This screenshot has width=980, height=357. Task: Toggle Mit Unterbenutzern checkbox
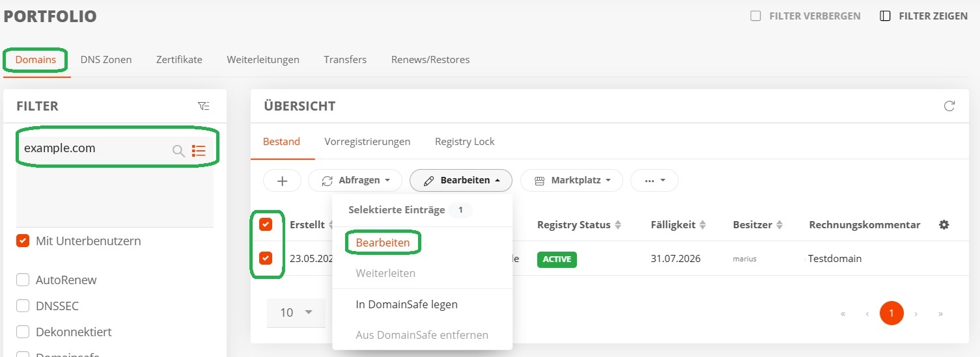(23, 241)
